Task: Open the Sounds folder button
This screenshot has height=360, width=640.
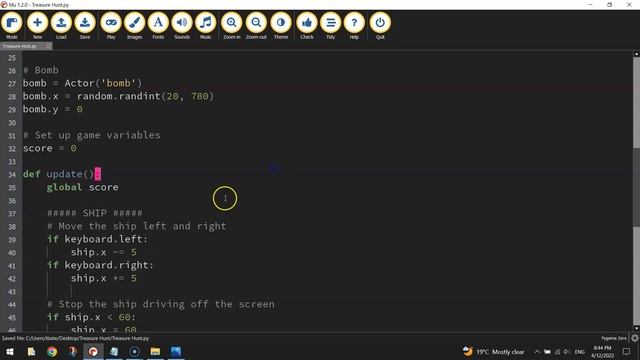Action: [x=182, y=26]
